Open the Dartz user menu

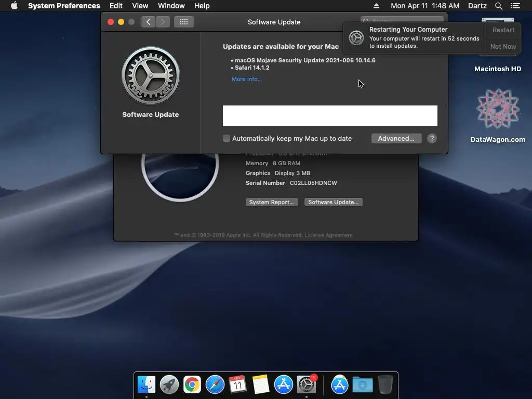click(x=477, y=6)
